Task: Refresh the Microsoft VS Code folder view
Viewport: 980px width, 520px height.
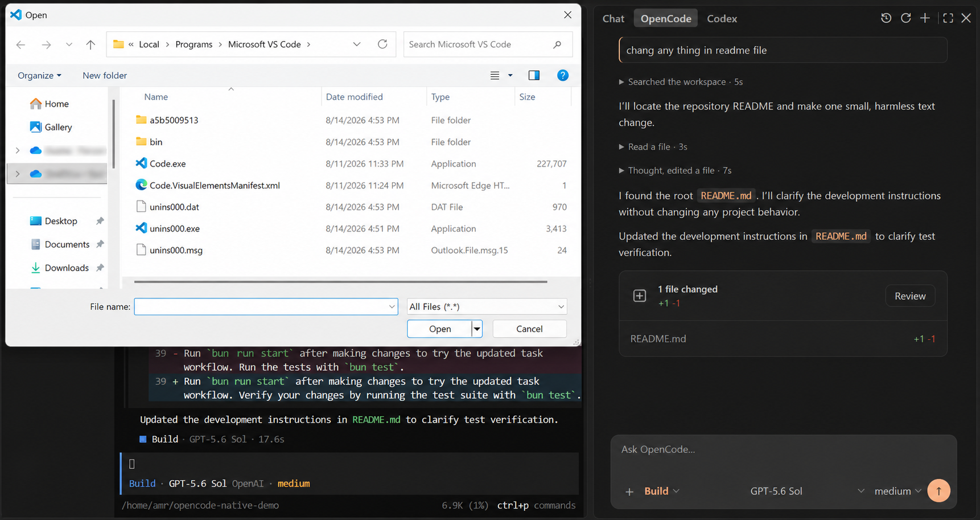Action: click(x=382, y=44)
